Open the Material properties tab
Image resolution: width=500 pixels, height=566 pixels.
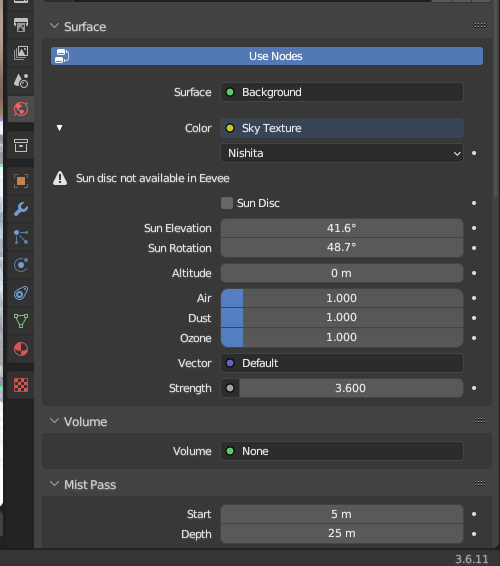(21, 349)
